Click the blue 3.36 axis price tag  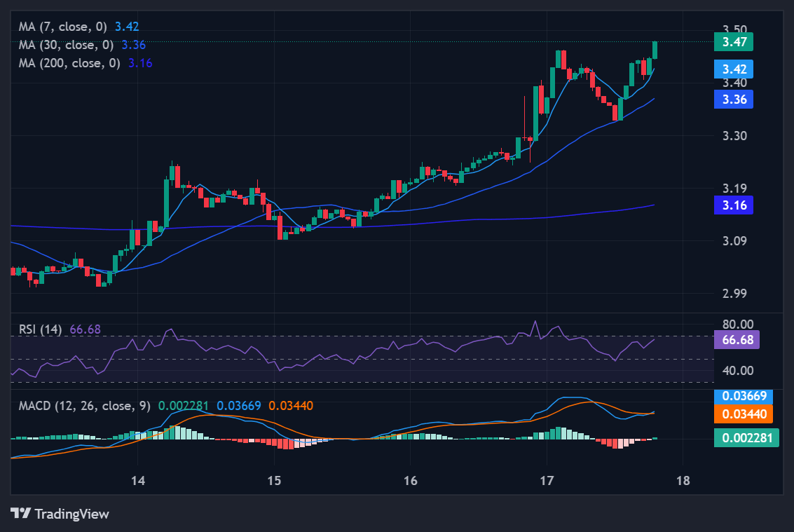[733, 100]
